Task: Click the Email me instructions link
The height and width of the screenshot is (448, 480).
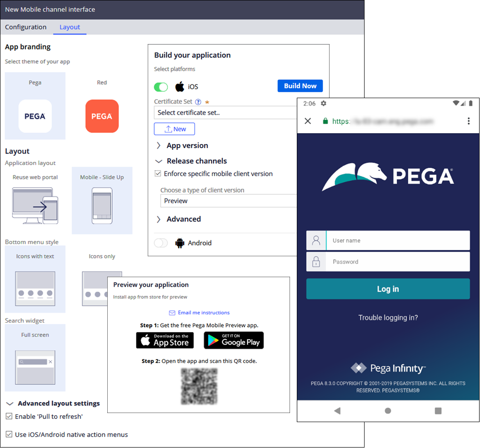Action: pos(204,313)
